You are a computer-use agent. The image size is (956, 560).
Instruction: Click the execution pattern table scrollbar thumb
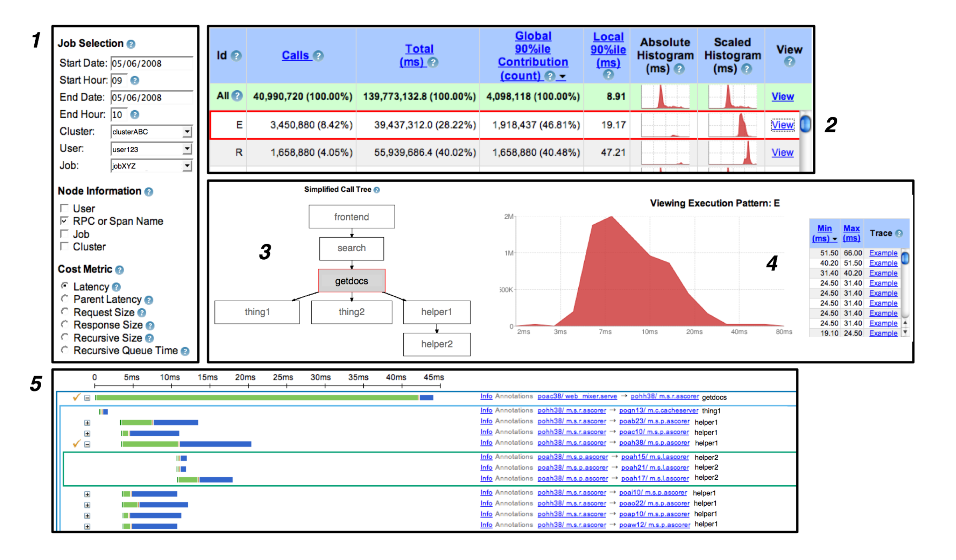coord(805,124)
